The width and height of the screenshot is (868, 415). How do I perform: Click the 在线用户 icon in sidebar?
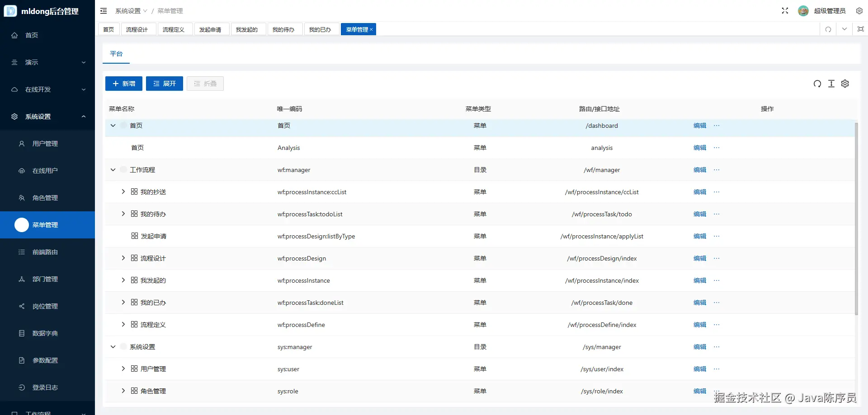(22, 171)
